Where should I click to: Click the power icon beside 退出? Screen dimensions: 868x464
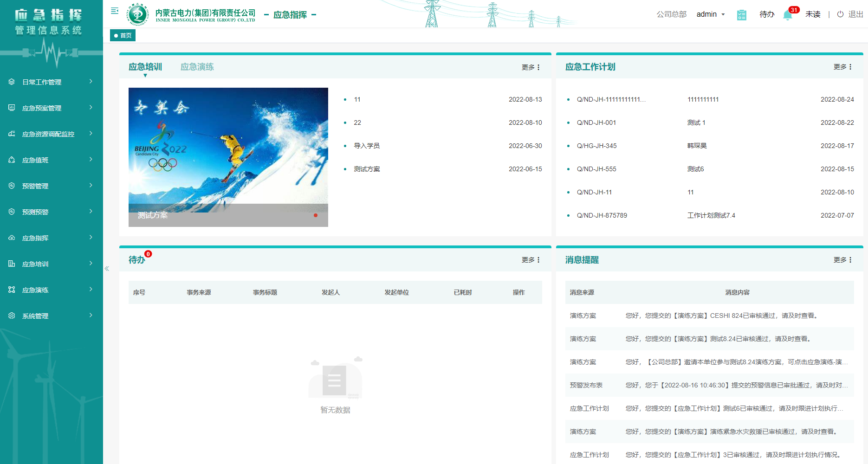pyautogui.click(x=840, y=14)
